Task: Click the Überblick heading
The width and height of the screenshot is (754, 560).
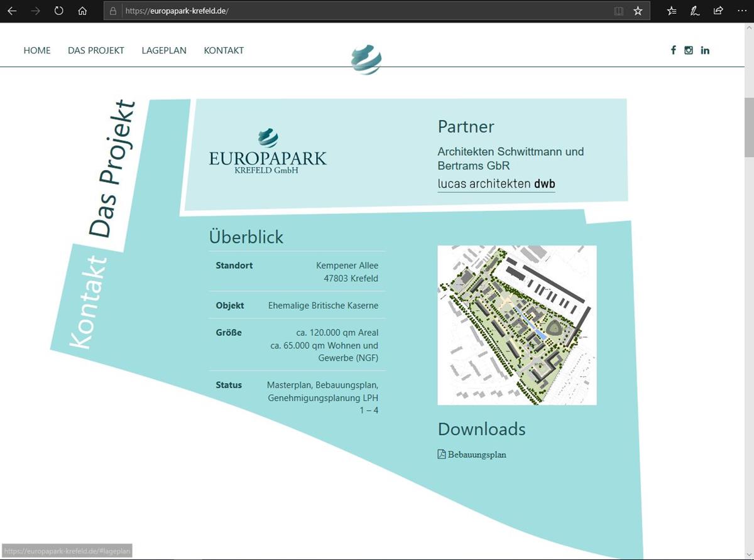Action: click(246, 237)
